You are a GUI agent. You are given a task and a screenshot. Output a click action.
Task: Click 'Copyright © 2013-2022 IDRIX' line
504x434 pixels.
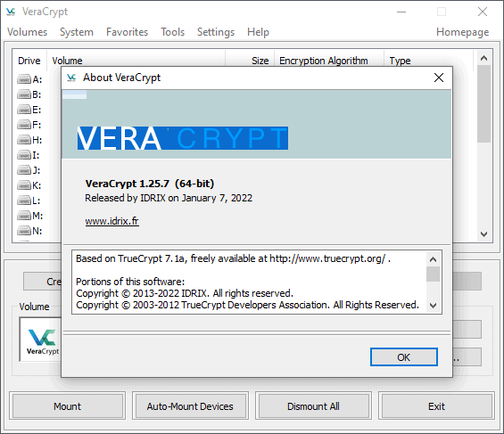[185, 293]
